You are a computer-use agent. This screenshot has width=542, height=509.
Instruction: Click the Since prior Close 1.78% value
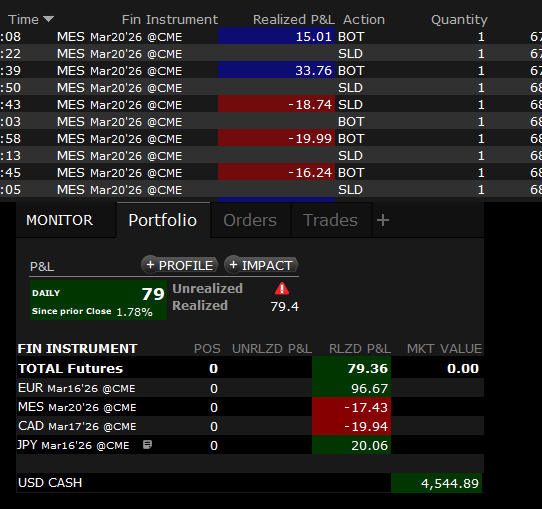pos(134,312)
